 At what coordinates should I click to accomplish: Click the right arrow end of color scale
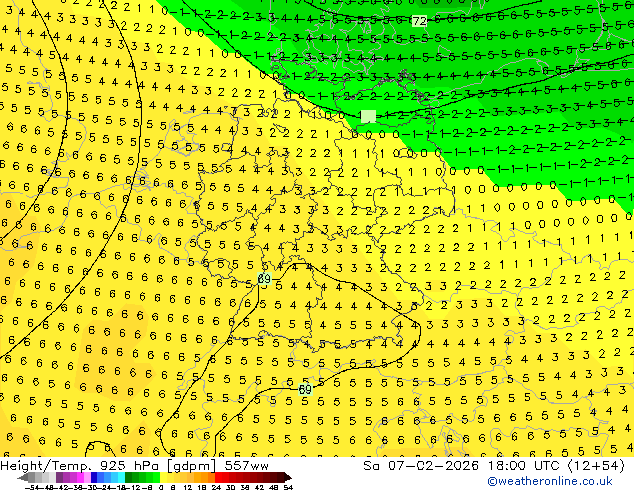pyautogui.click(x=287, y=478)
